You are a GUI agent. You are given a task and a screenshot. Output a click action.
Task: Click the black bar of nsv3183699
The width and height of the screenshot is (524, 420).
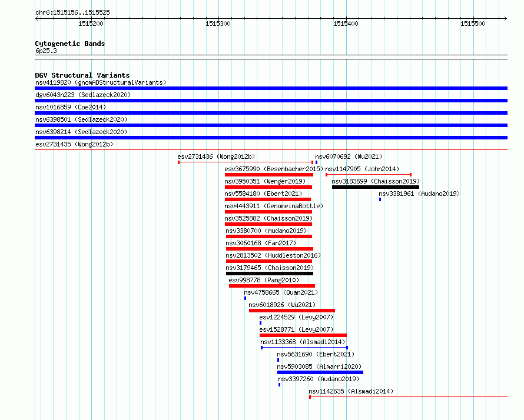click(x=376, y=187)
